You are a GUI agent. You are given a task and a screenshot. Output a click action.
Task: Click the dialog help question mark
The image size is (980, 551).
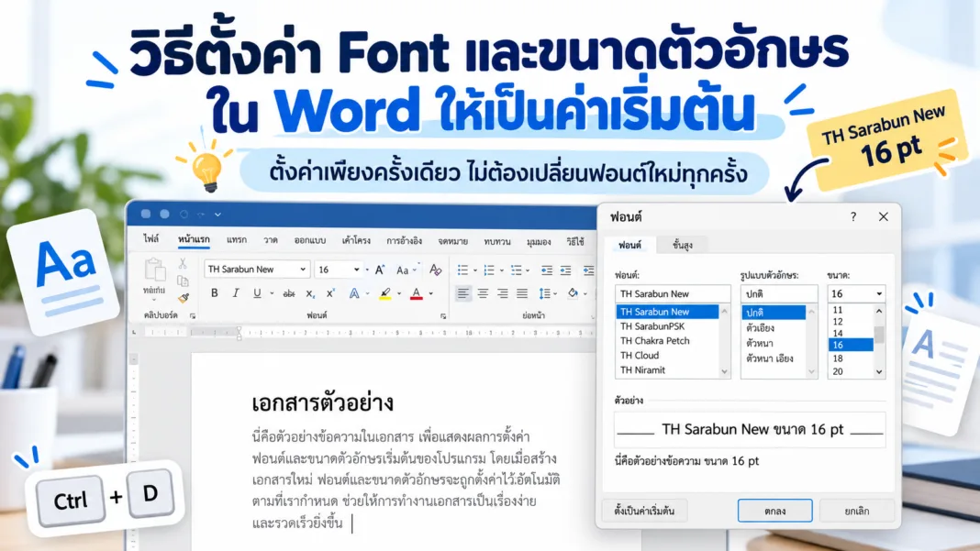[853, 216]
